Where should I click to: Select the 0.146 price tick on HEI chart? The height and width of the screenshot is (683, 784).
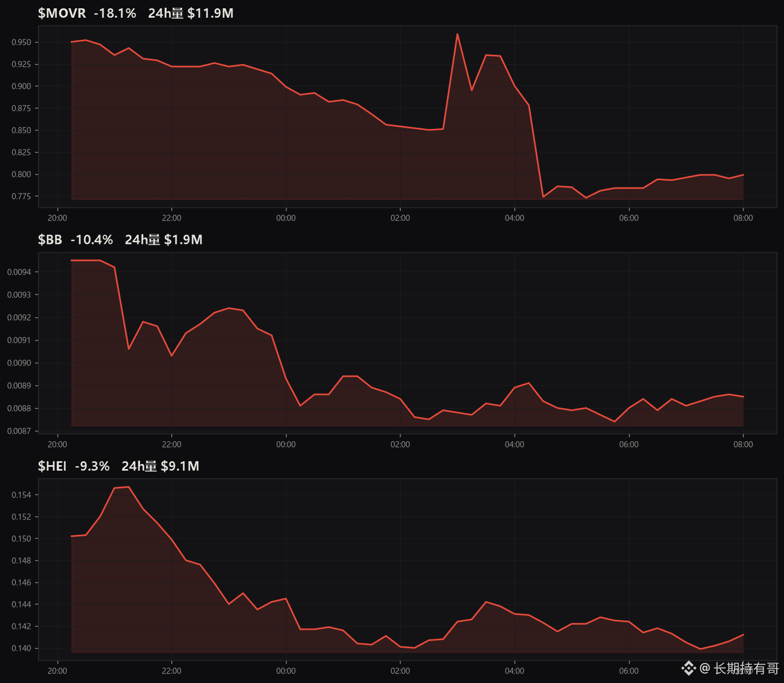coord(22,582)
